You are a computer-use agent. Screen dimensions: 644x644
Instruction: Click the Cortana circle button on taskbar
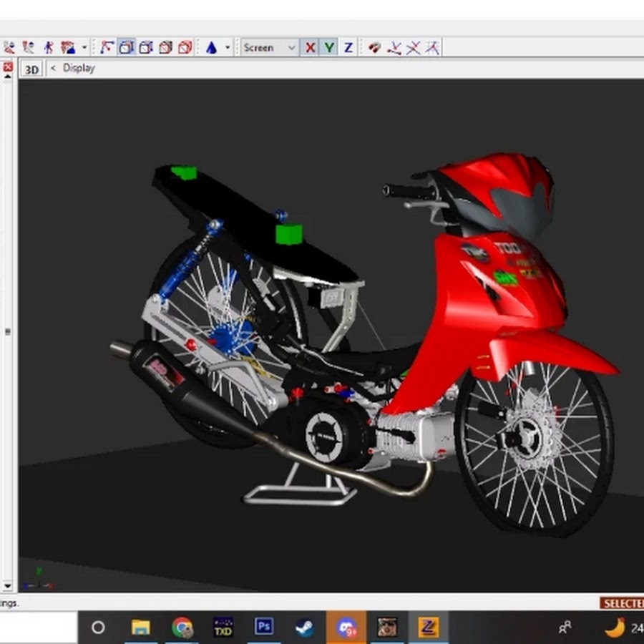tap(98, 628)
